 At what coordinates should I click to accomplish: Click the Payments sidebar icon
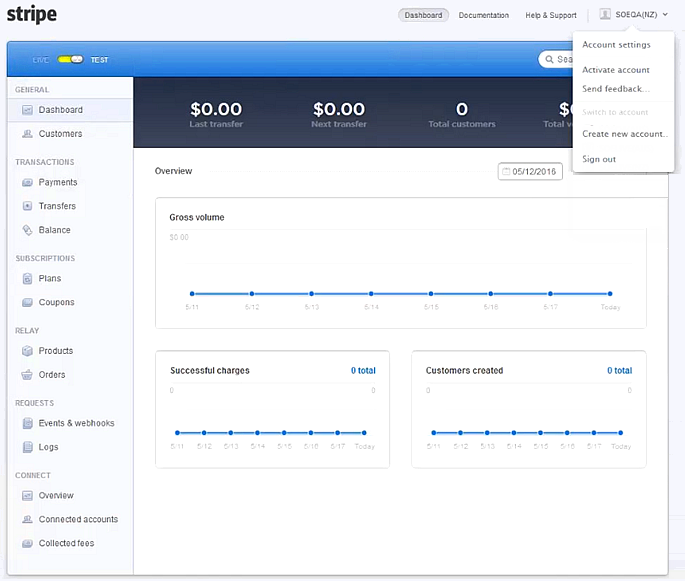pos(27,182)
